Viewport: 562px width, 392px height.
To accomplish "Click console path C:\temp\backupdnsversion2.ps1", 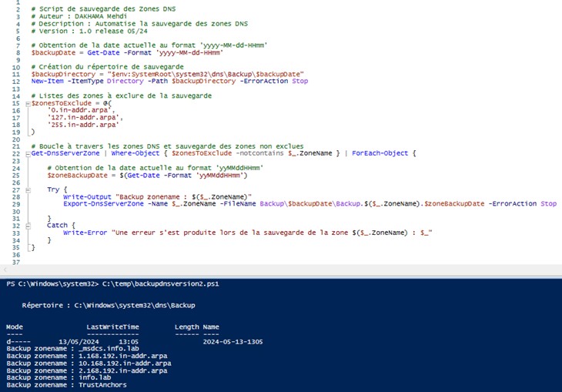I will [x=160, y=283].
